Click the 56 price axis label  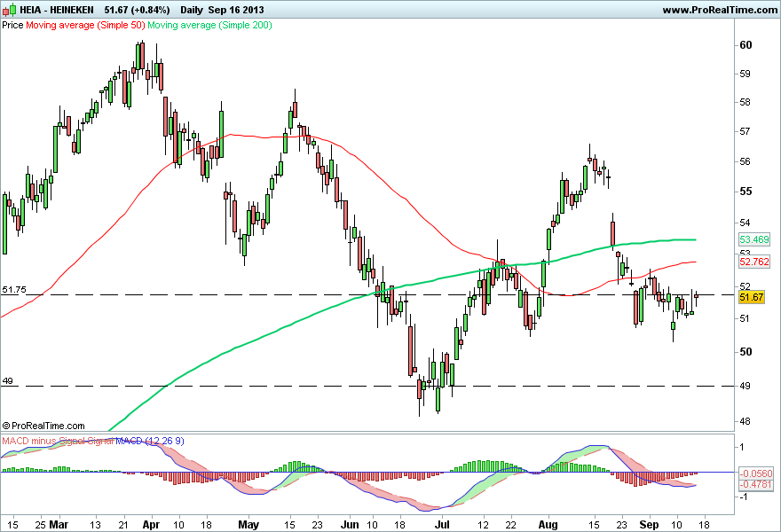click(x=745, y=161)
